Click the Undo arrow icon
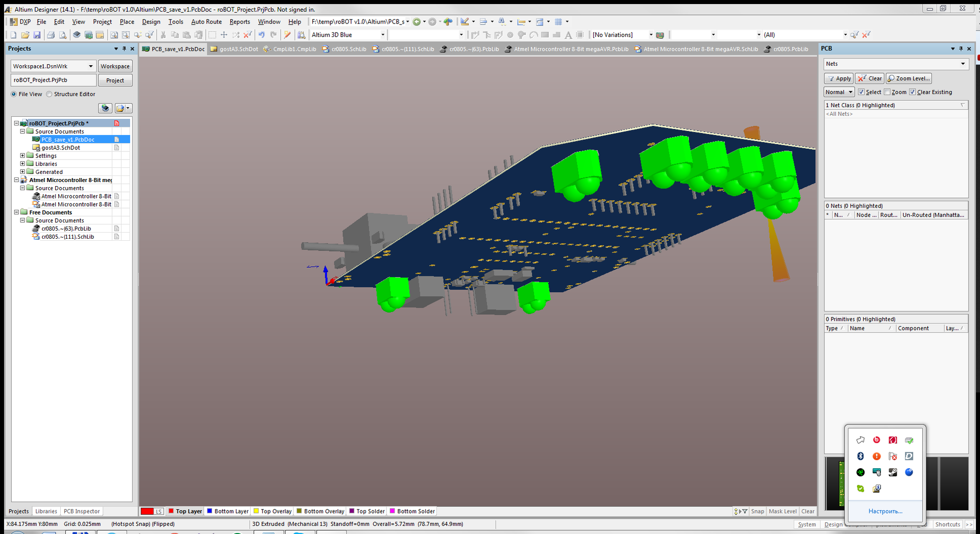This screenshot has height=534, width=980. (261, 35)
